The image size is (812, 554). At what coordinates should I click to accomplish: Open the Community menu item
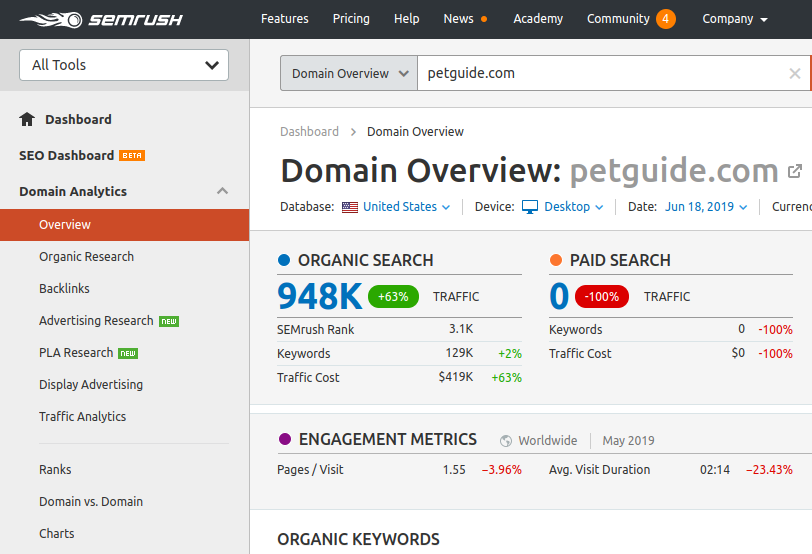pos(618,19)
